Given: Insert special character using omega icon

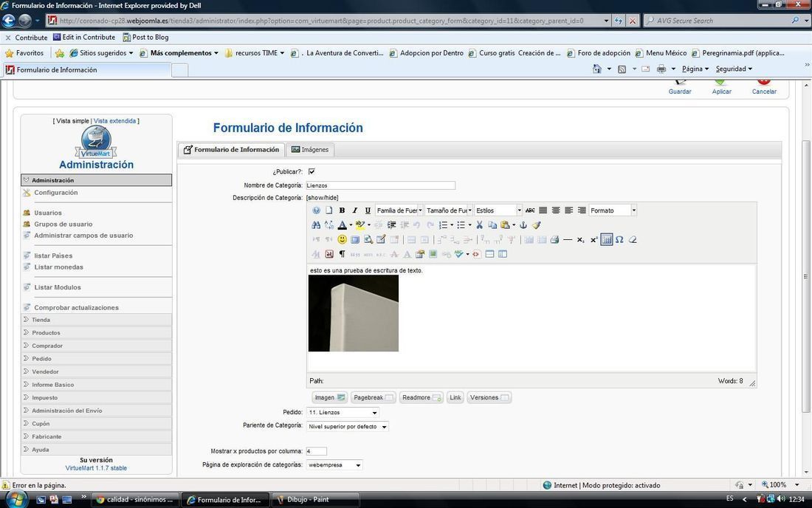Looking at the screenshot, I should tap(619, 240).
